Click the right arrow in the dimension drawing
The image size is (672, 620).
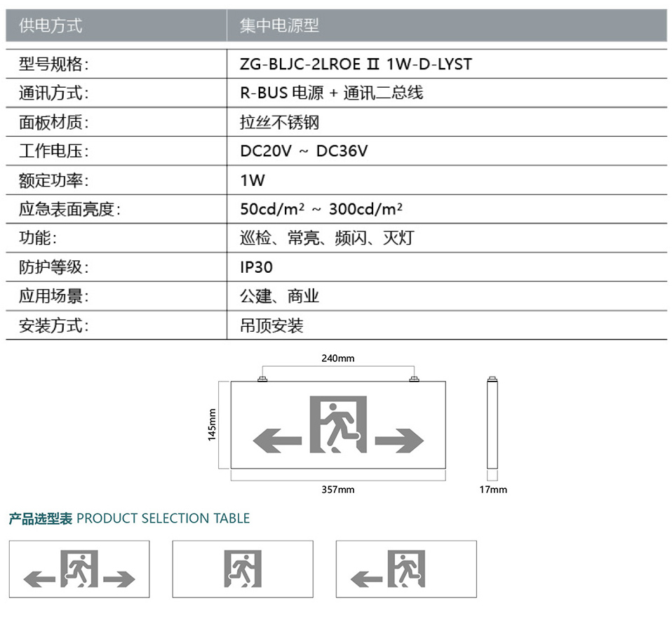pos(399,440)
